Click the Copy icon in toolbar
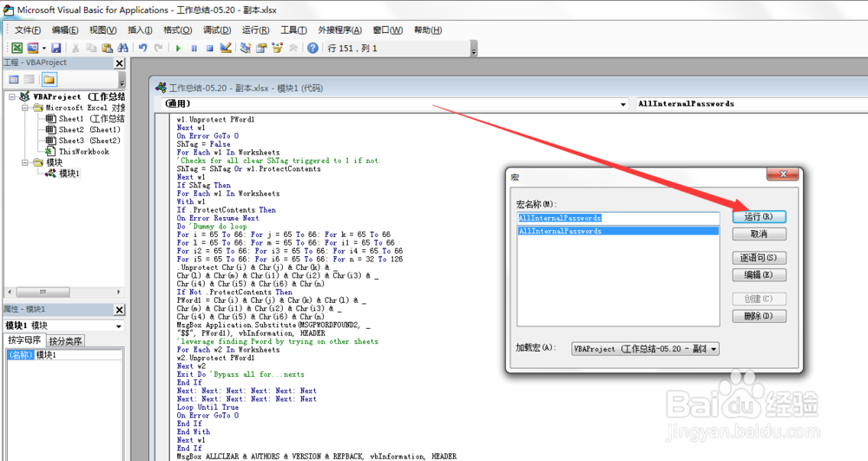The height and width of the screenshot is (461, 868). [91, 48]
